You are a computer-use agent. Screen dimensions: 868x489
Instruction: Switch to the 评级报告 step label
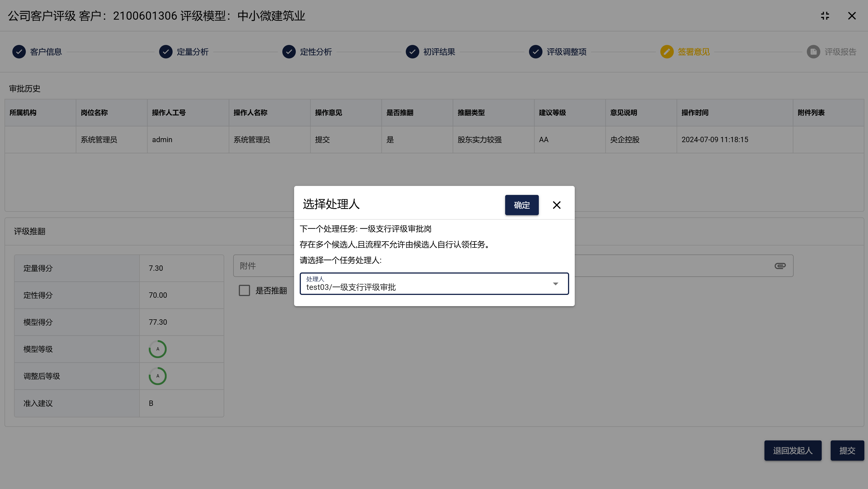click(840, 52)
